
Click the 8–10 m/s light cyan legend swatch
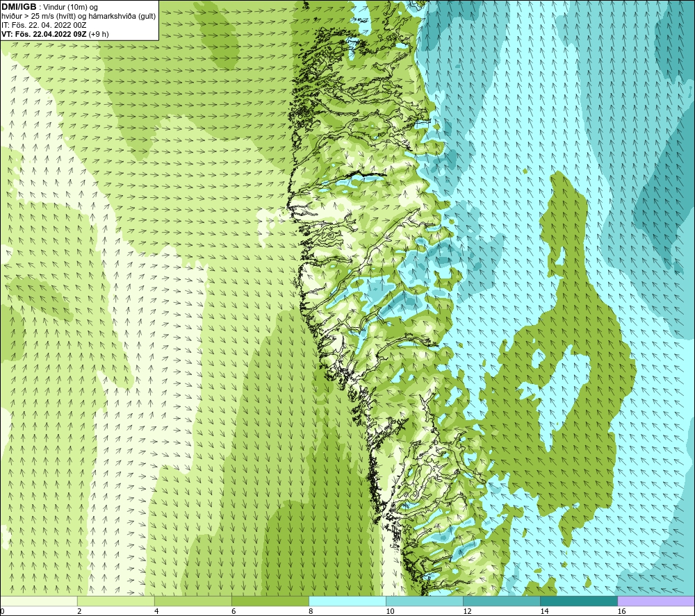point(347,601)
